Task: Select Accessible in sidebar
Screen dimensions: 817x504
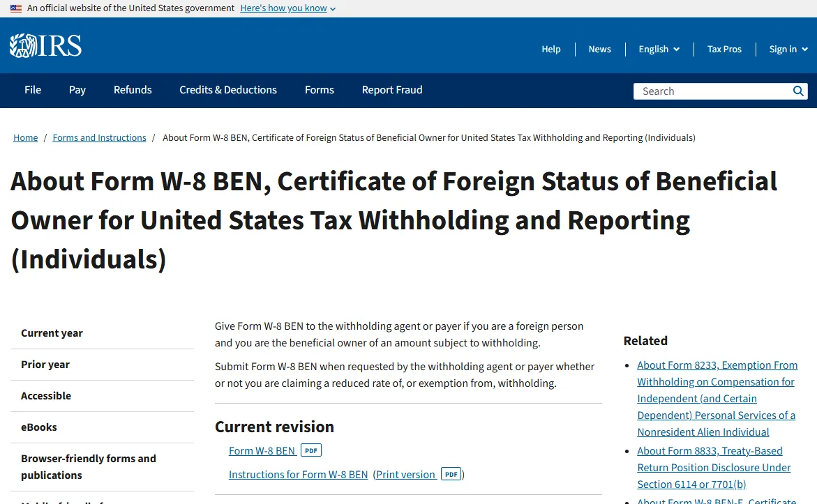Action: click(x=102, y=396)
